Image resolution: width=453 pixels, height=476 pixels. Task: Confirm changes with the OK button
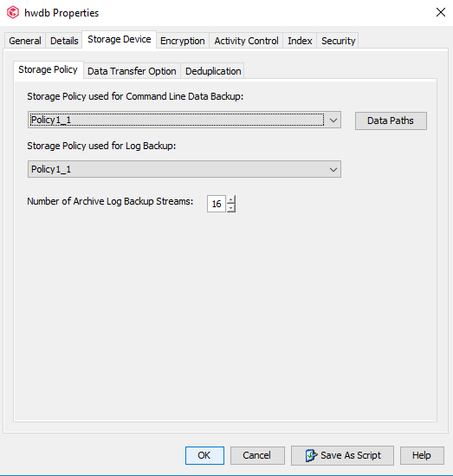pyautogui.click(x=204, y=455)
